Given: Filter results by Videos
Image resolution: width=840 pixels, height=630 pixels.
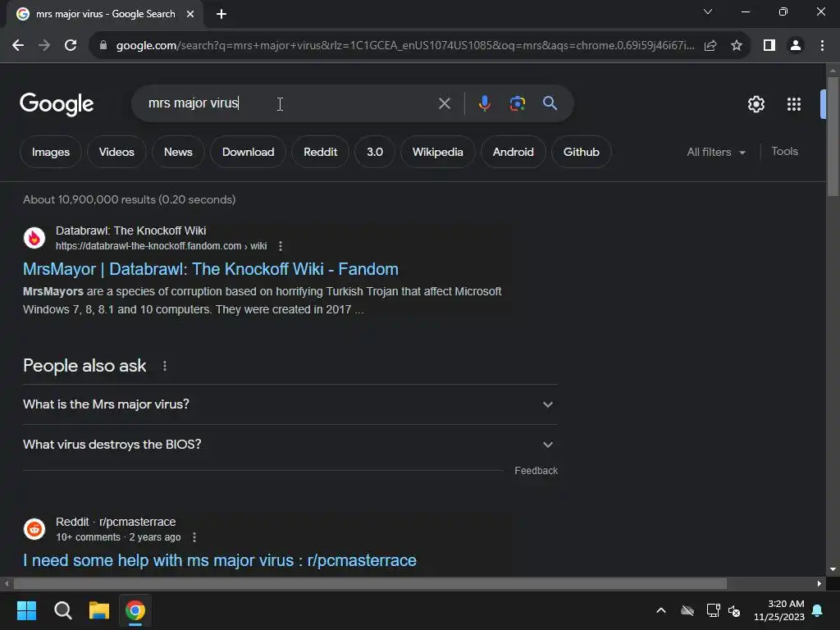Looking at the screenshot, I should [116, 152].
